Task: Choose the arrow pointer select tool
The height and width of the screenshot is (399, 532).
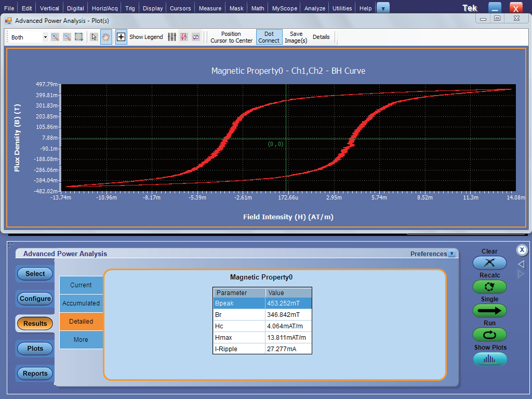Action: (94, 37)
